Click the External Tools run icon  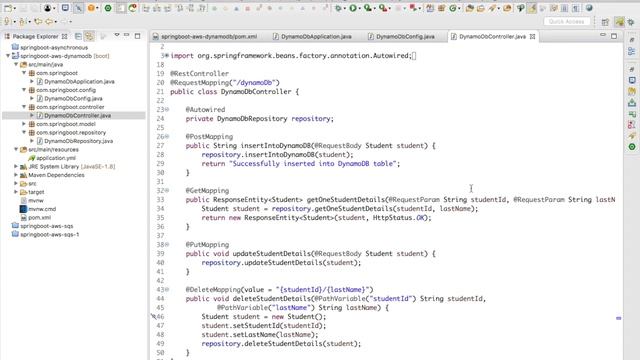[382, 8]
